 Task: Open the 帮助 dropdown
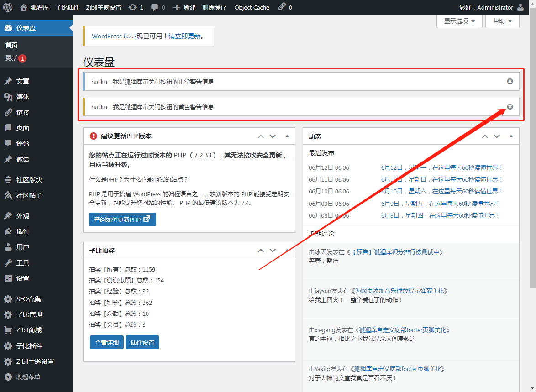point(502,21)
